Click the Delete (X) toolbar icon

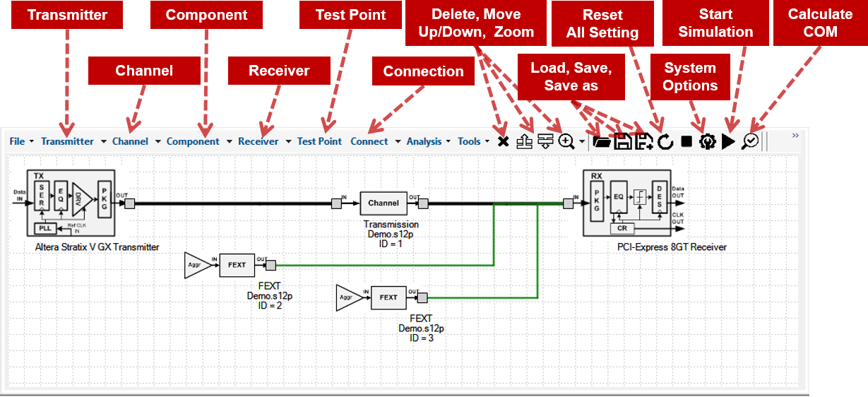[504, 141]
